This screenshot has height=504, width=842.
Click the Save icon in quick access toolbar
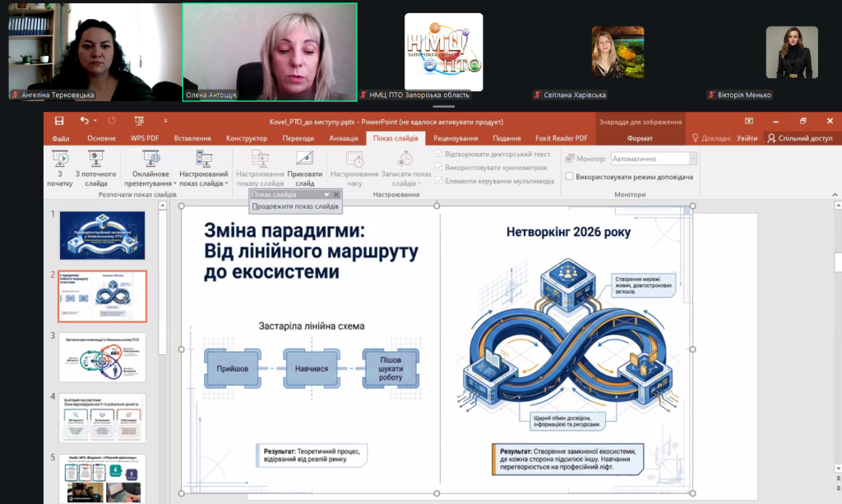click(59, 121)
